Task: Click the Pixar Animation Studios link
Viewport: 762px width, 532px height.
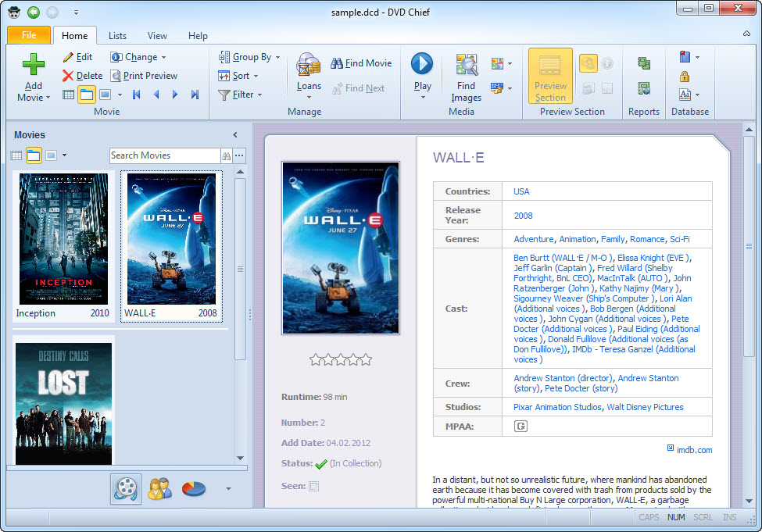Action: pyautogui.click(x=557, y=407)
